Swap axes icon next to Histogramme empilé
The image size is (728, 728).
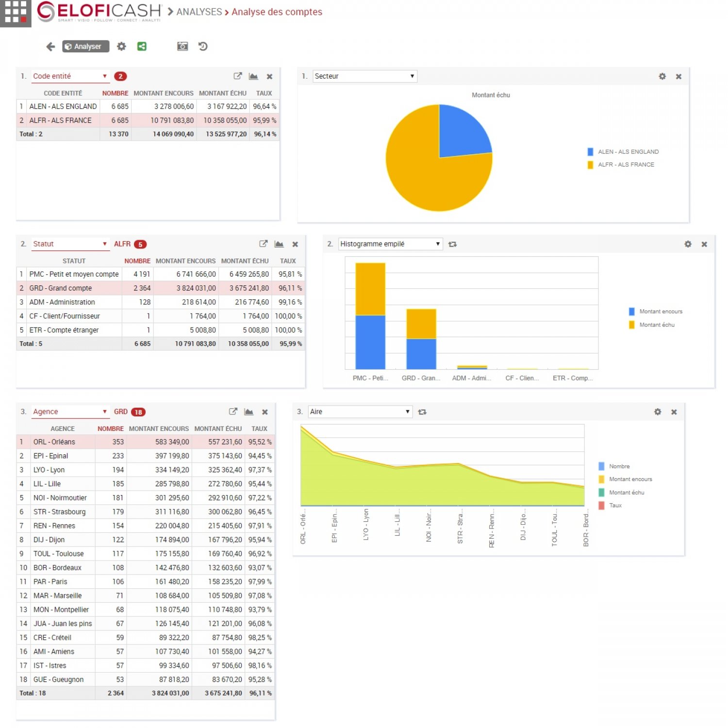(x=452, y=244)
